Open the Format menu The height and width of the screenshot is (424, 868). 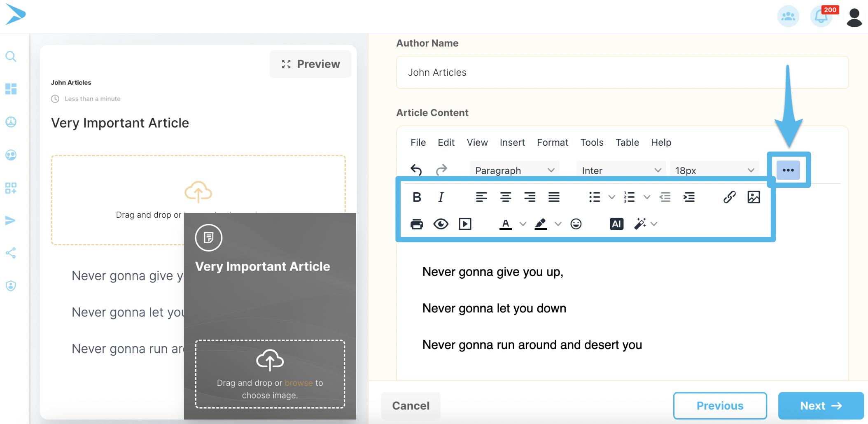point(552,142)
